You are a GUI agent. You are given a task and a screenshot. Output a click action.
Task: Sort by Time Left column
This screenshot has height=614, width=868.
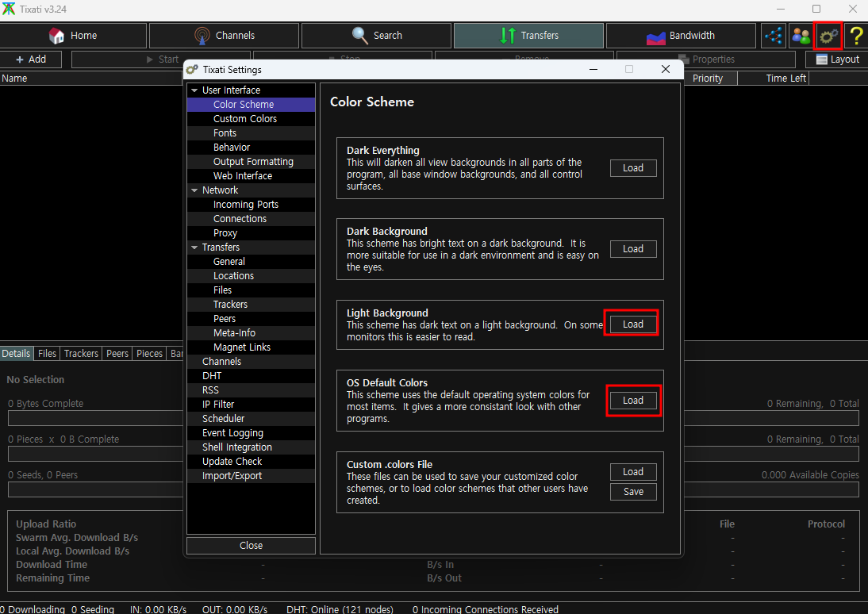[x=774, y=78]
